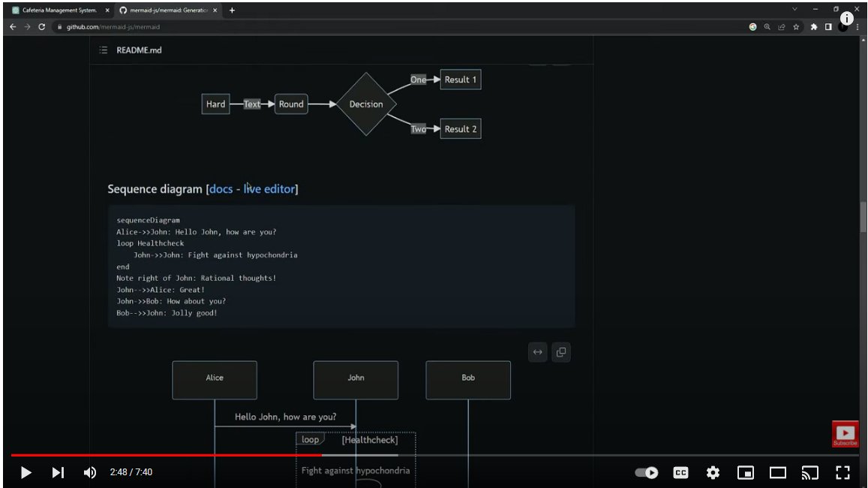Open the README table of contents icon
Viewport: 868px width, 488px height.
pyautogui.click(x=102, y=50)
